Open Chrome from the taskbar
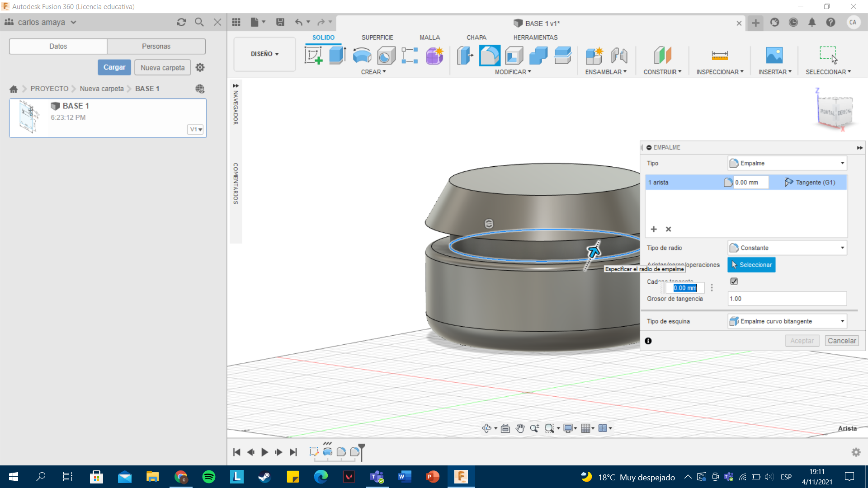868x488 pixels. click(181, 477)
